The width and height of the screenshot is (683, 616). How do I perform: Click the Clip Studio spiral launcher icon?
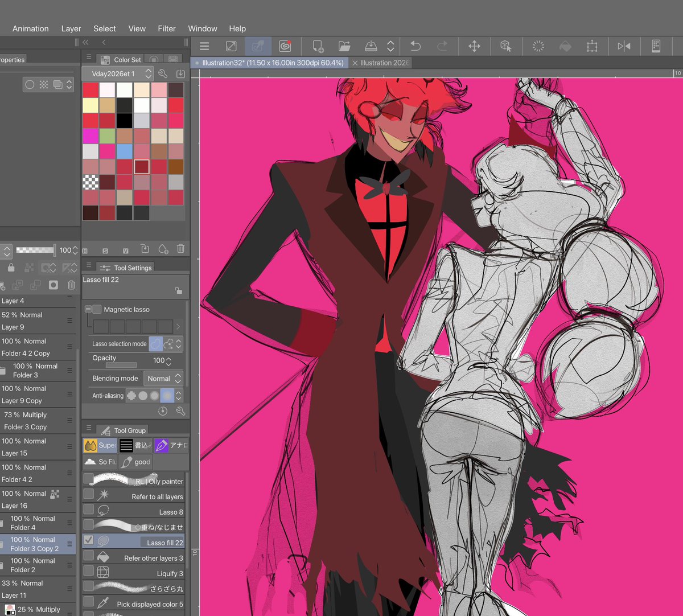pos(285,46)
